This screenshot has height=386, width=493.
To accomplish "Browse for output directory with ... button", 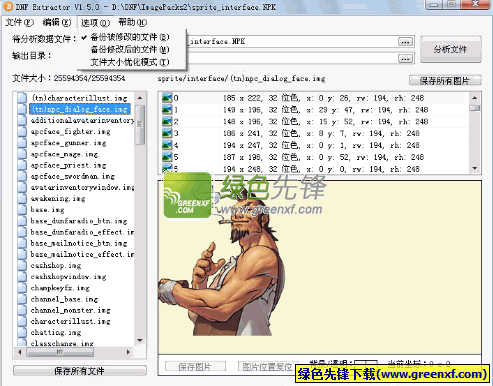I will (x=405, y=59).
